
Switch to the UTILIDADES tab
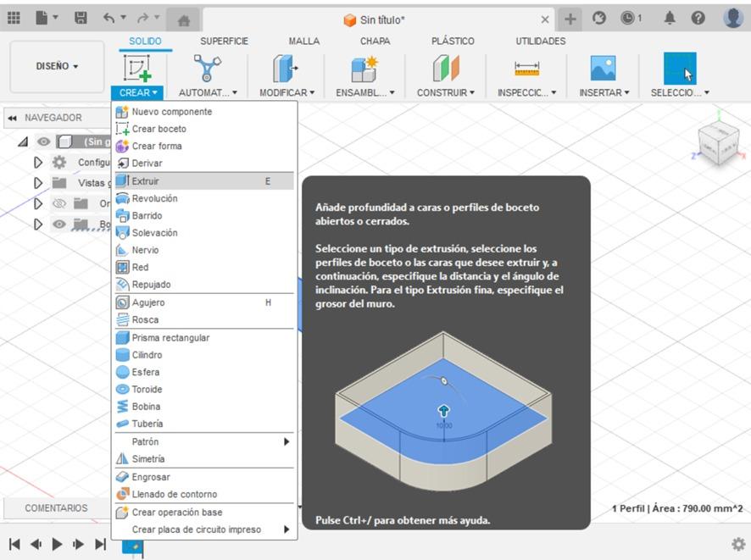[x=540, y=42]
